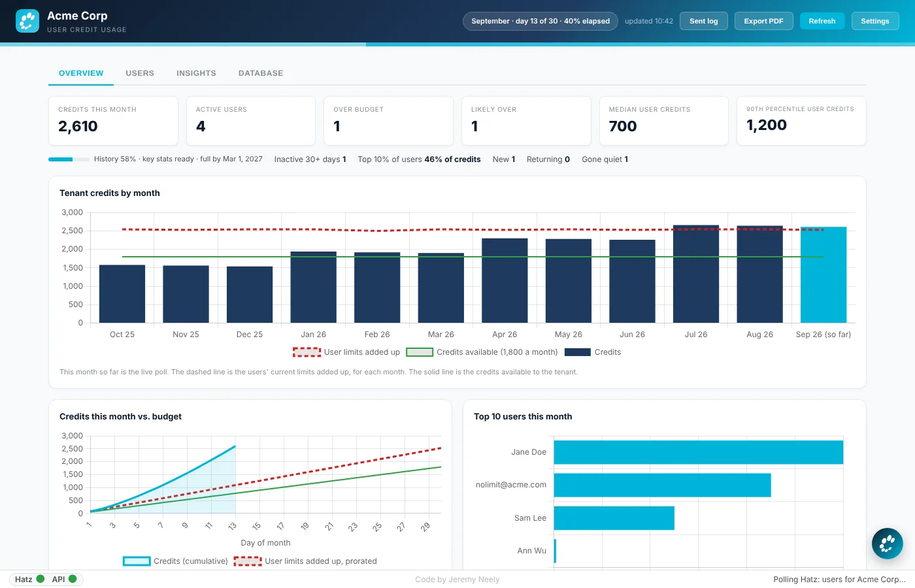Open the Active Users stat card
Screen dimensions: 915x588
pos(251,121)
